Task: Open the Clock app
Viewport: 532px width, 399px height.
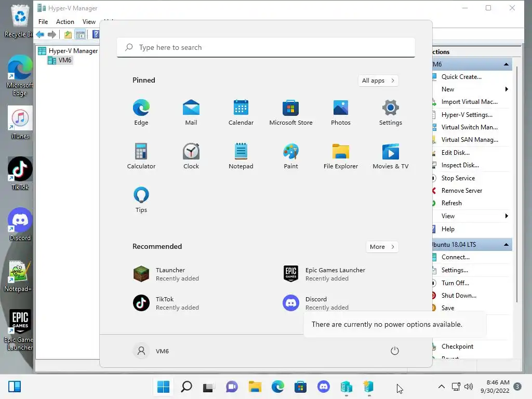Action: [191, 156]
